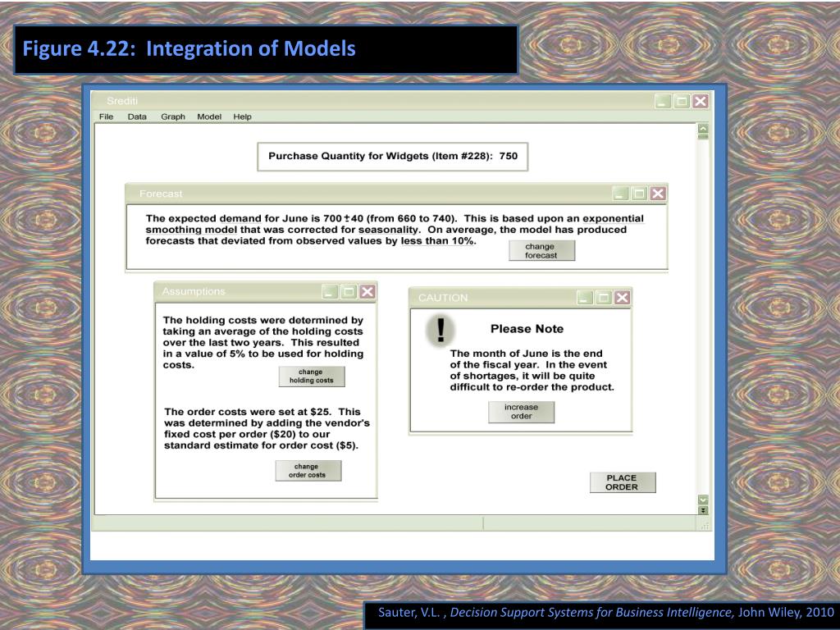Viewport: 840px width, 630px height.
Task: Click the window resize grip corner
Action: (705, 526)
